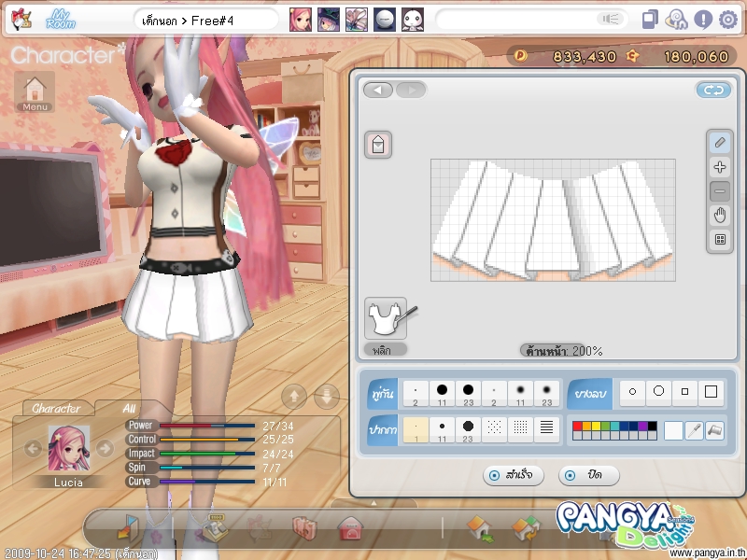The image size is (747, 560).
Task: Select the small circle eraser
Action: coord(633,392)
